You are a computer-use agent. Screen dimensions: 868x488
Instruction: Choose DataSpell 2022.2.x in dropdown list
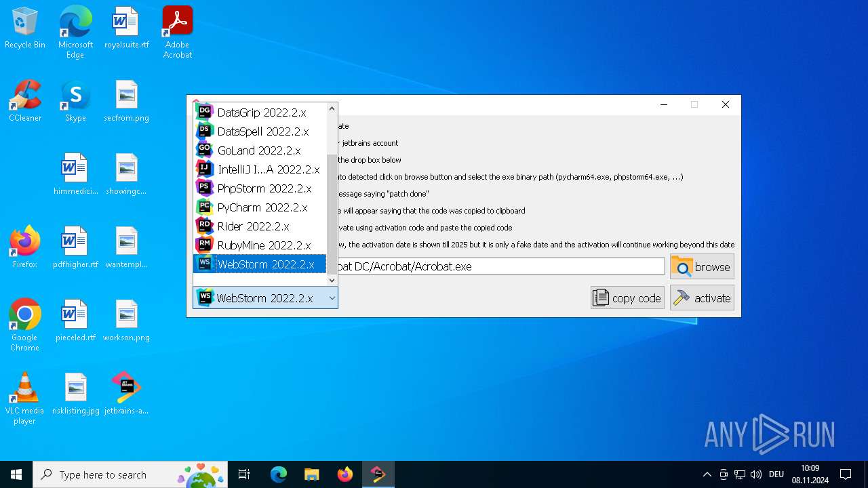pos(260,131)
